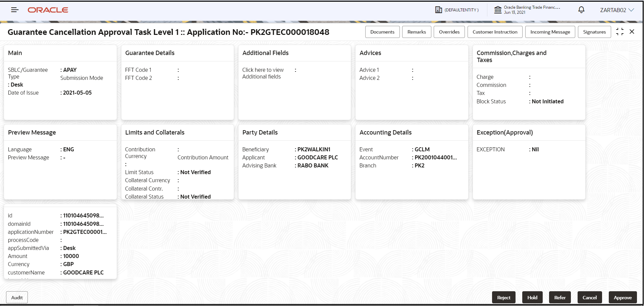Open the Documents panel
Viewport: 644px width, 306px height.
click(382, 32)
